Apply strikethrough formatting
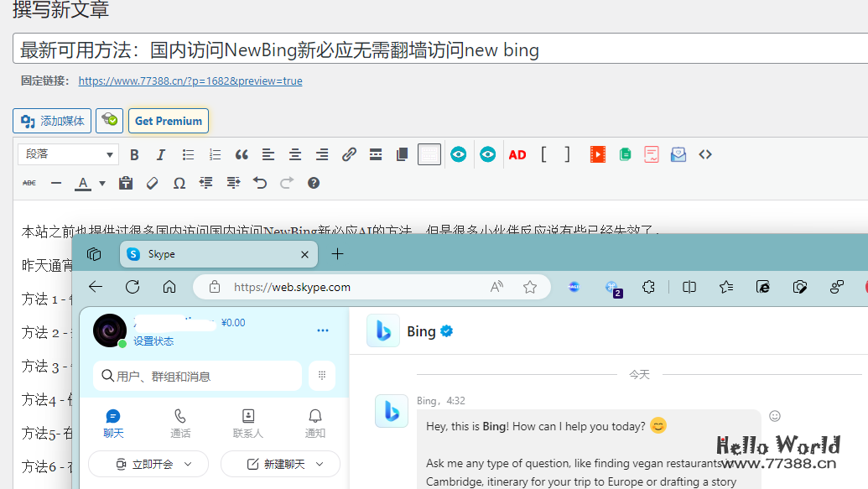868x489 pixels. coord(29,183)
